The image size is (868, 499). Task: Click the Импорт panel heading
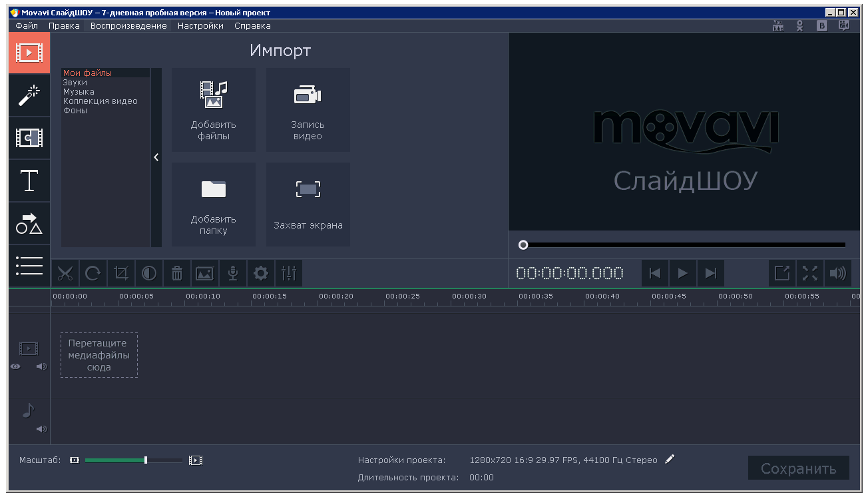[x=280, y=51]
